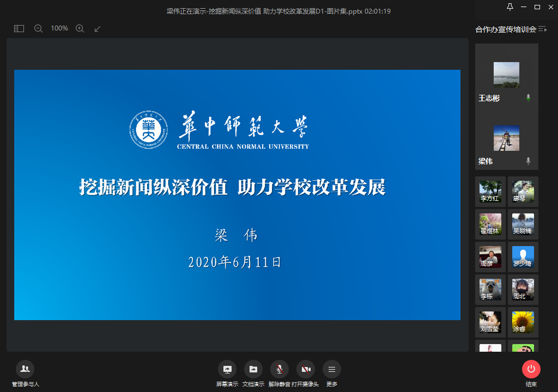This screenshot has height=392, width=558.
Task: Select participant 罗少琦 with blue avatar
Action: coord(523,257)
